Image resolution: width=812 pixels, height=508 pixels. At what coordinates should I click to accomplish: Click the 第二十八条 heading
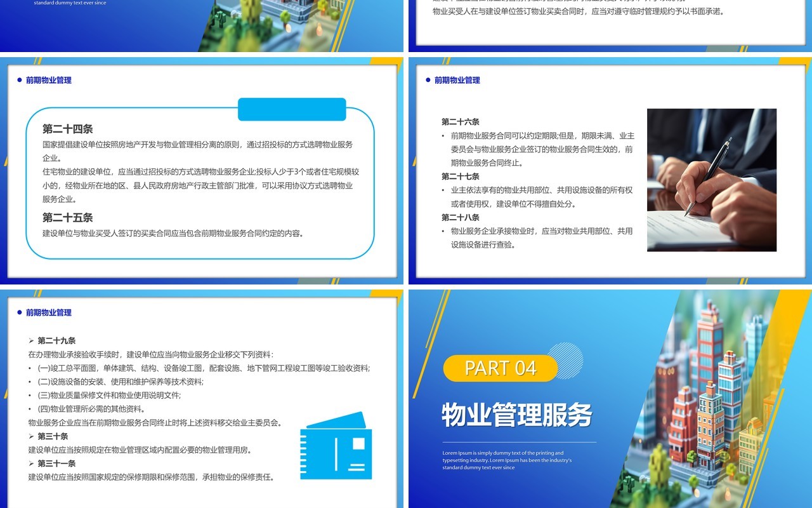click(x=461, y=218)
